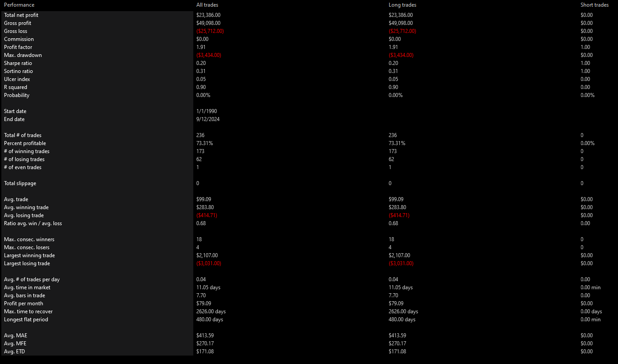618x364 pixels.
Task: Click Long trades Max. time to recover 2626.00 days
Action: 403,311
